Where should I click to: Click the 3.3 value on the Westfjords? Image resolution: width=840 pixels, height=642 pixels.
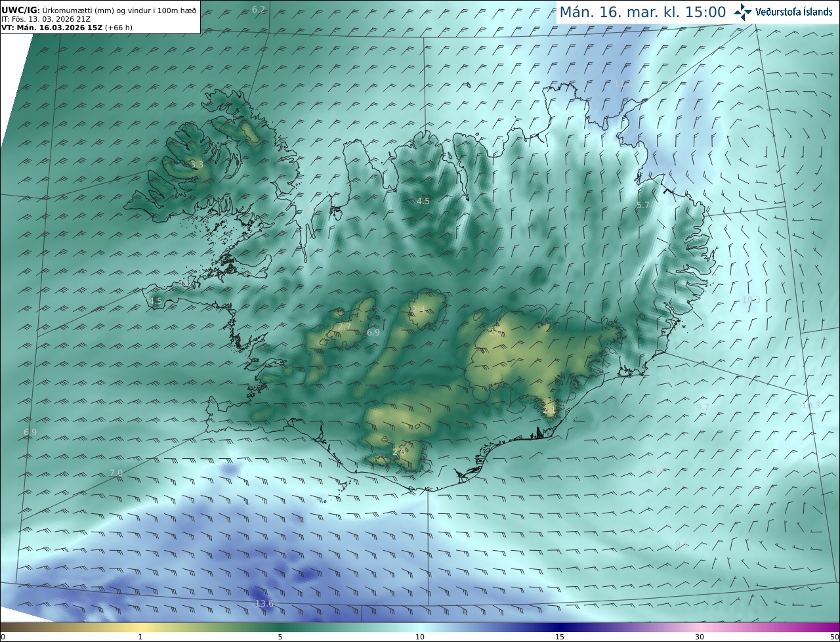click(x=197, y=164)
